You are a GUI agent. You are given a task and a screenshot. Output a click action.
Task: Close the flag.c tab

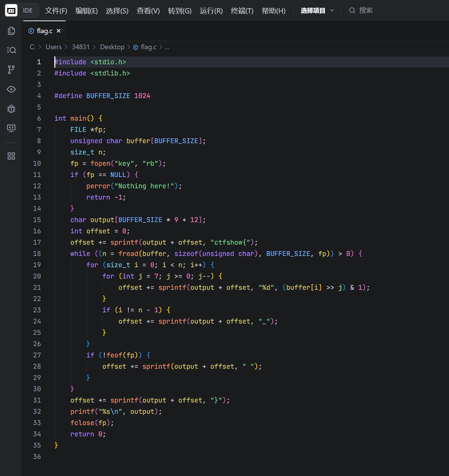coord(59,31)
